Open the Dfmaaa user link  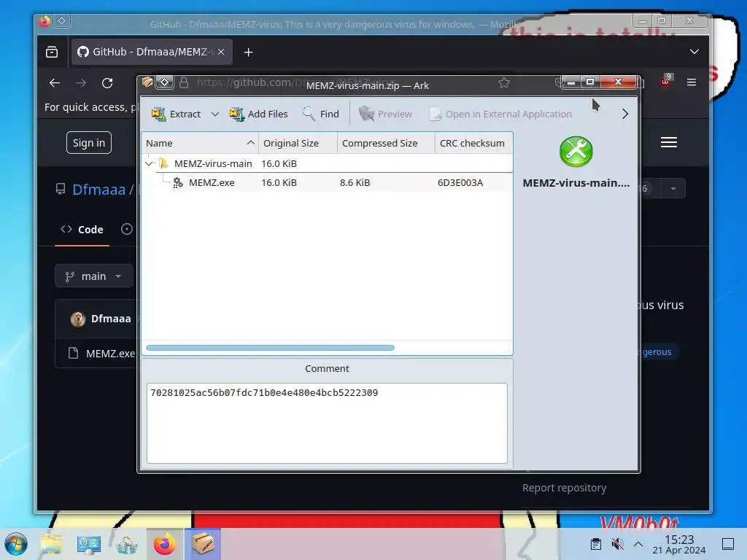pyautogui.click(x=98, y=190)
